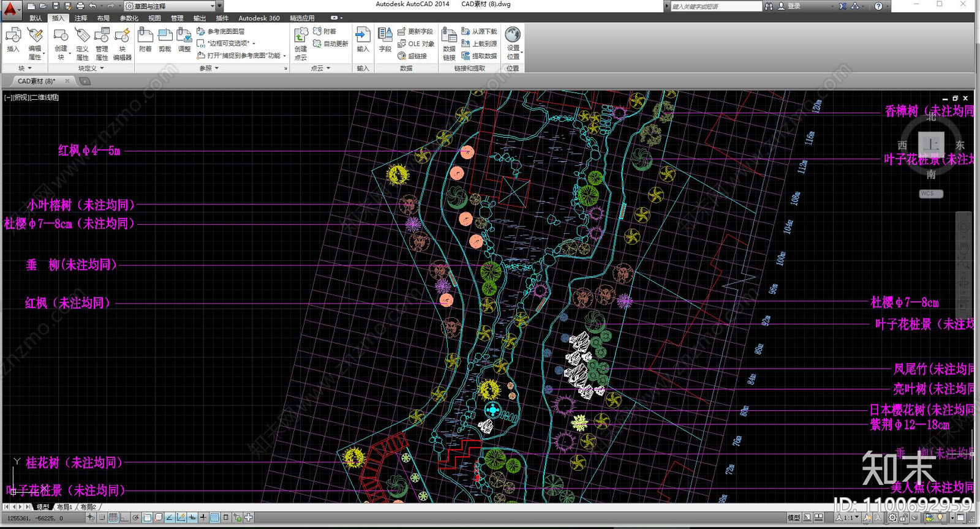Open the 1:1 annotation scale dropdown
The height and width of the screenshot is (529, 980).
[x=848, y=518]
